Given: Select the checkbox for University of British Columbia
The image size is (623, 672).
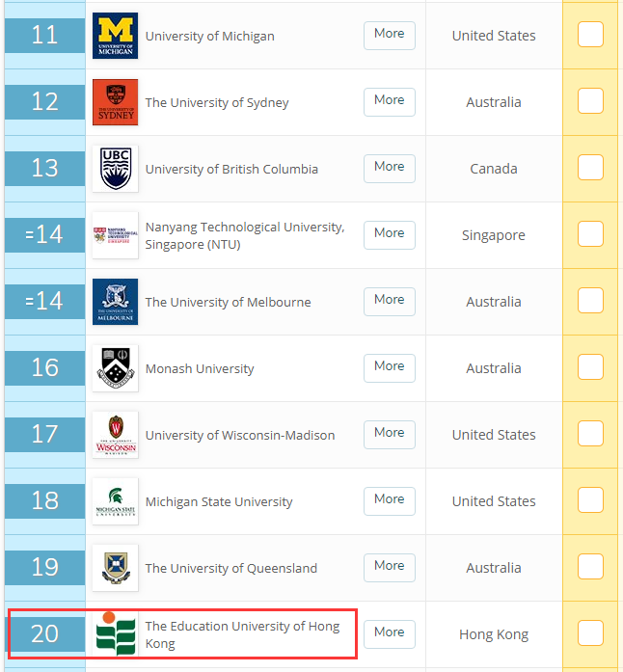Looking at the screenshot, I should pos(590,168).
